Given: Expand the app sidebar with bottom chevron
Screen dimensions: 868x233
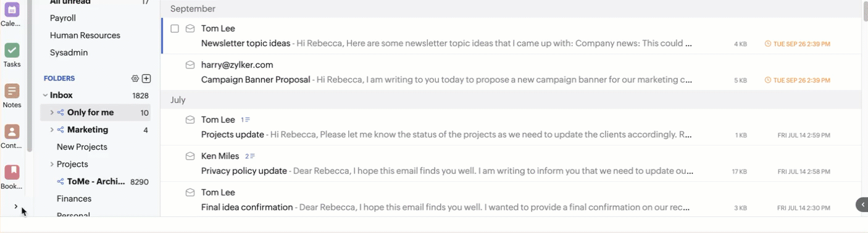Looking at the screenshot, I should (x=16, y=206).
